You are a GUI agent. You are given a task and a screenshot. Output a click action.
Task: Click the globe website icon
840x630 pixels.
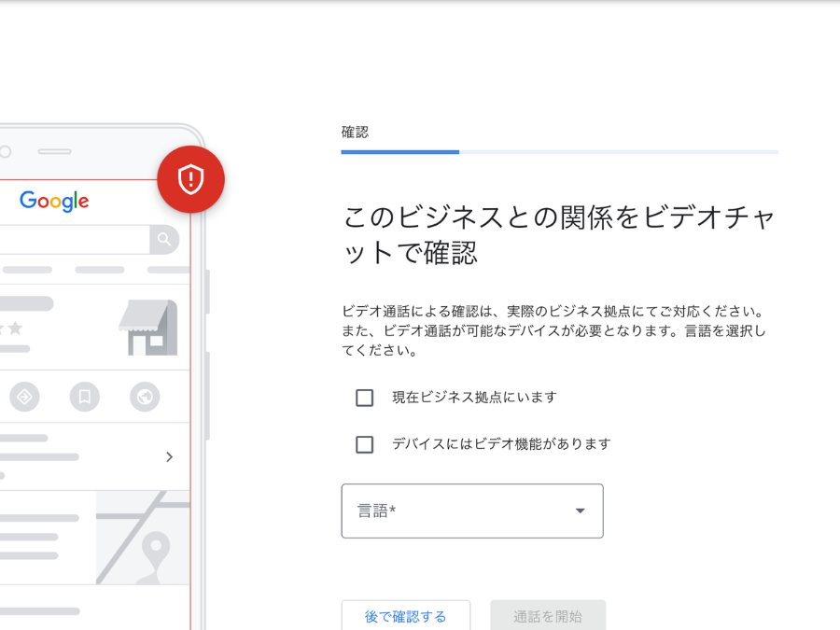pyautogui.click(x=144, y=398)
